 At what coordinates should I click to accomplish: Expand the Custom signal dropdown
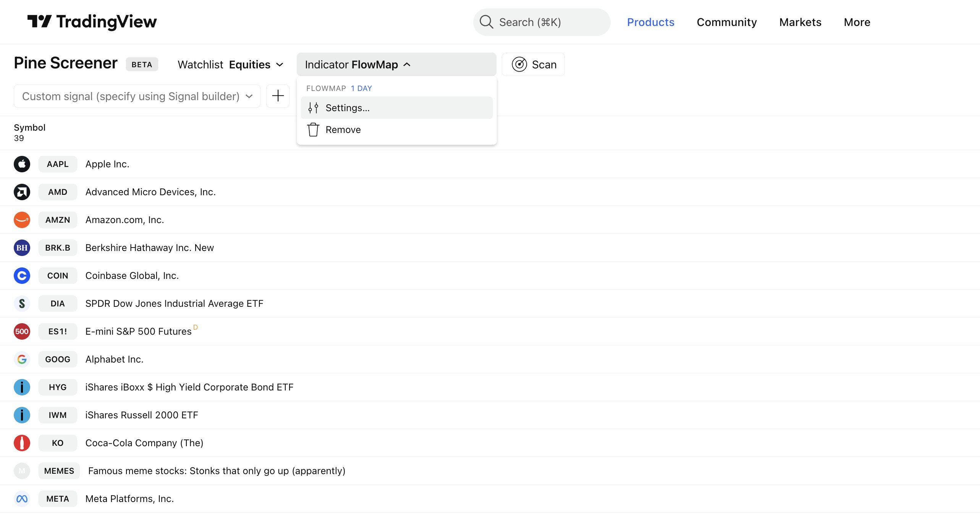click(x=137, y=96)
